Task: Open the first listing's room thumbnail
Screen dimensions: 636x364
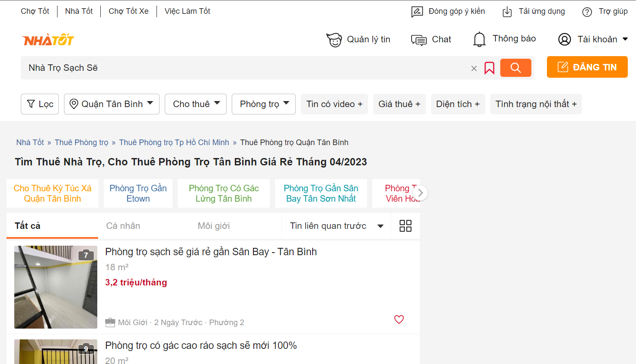Action: pos(56,287)
